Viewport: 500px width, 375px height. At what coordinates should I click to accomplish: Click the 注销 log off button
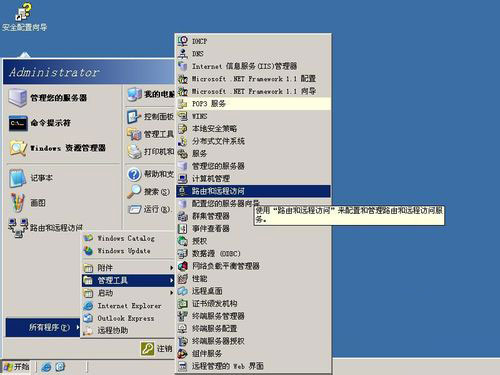click(x=156, y=349)
